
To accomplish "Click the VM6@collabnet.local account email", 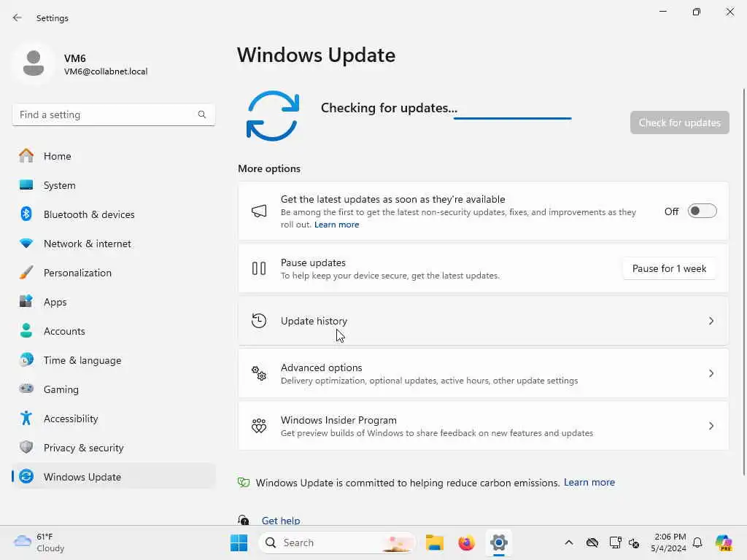I will [x=106, y=71].
